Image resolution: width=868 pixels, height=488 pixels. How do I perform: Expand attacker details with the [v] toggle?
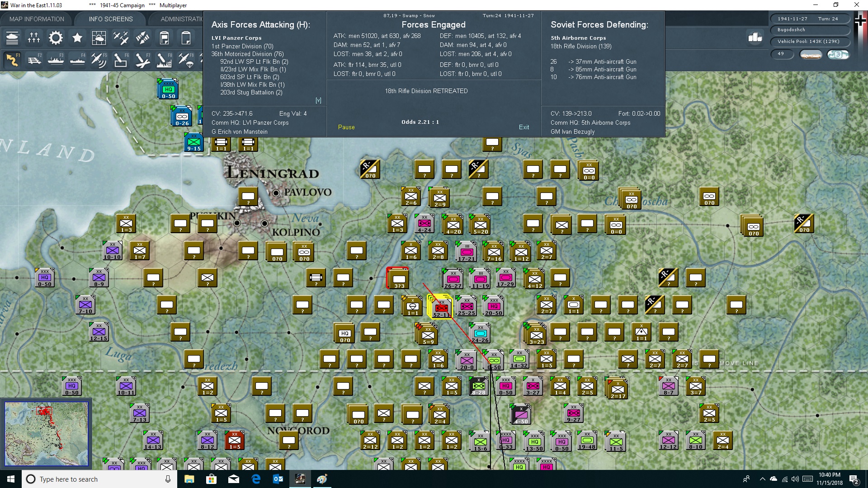(318, 100)
